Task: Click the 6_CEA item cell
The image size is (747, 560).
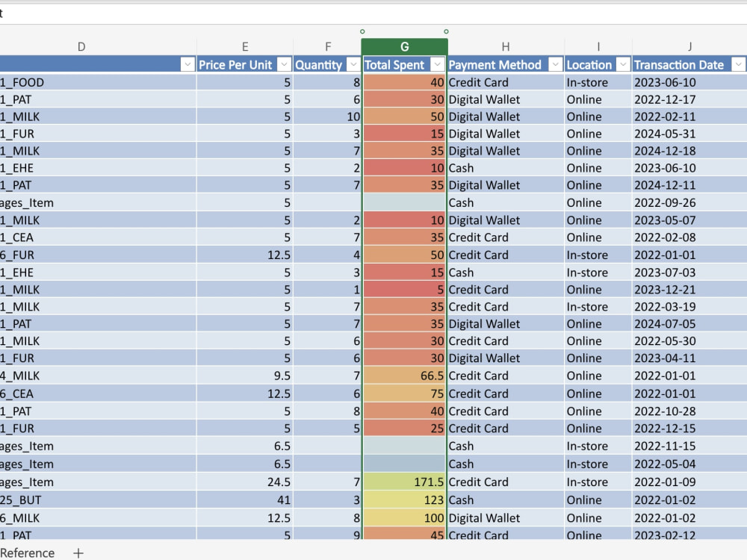Action: (98, 393)
